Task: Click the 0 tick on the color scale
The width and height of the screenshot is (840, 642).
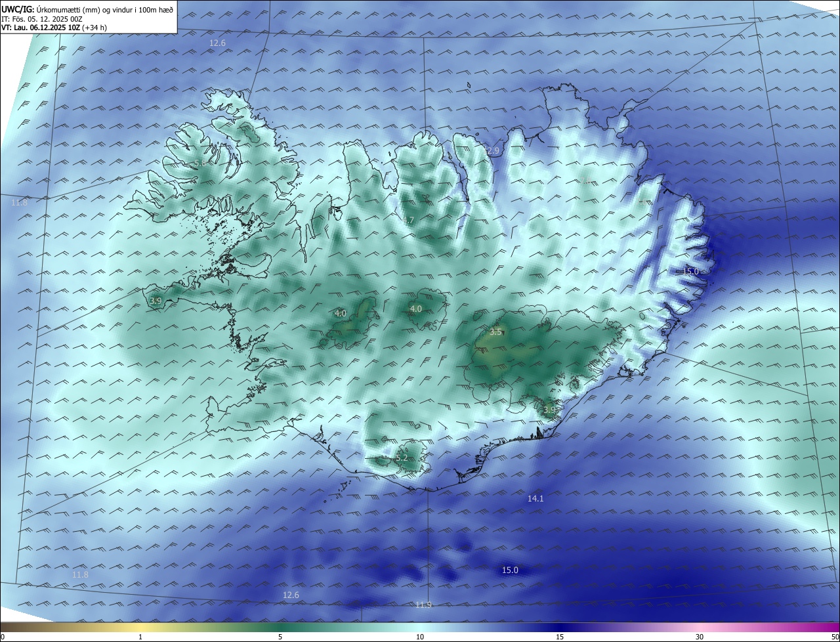Action: pyautogui.click(x=3, y=637)
